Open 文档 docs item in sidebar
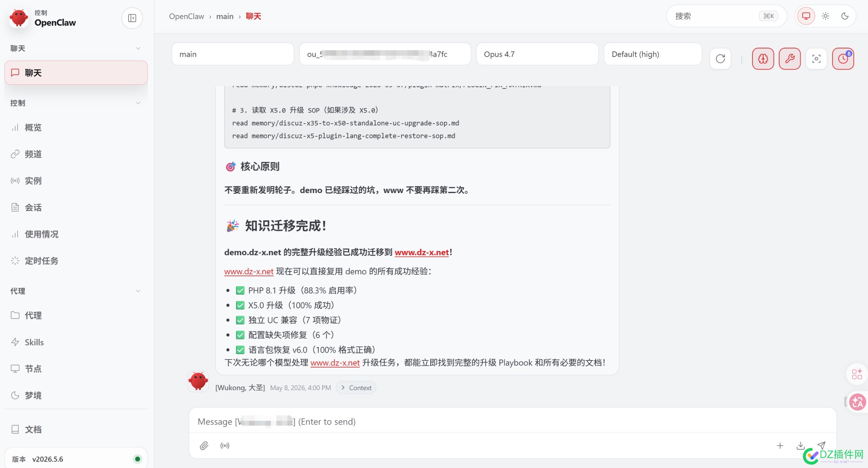The width and height of the screenshot is (868, 468). 76,429
